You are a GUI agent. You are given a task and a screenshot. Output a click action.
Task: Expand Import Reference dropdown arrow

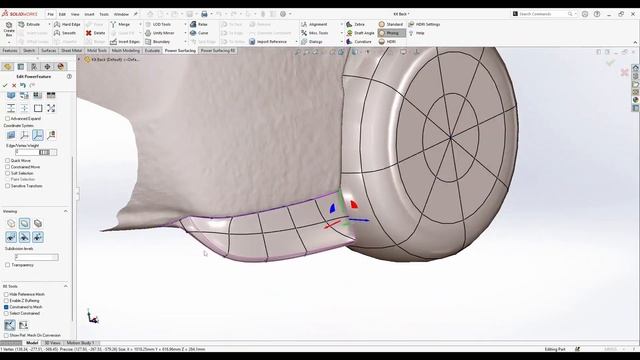coord(296,42)
